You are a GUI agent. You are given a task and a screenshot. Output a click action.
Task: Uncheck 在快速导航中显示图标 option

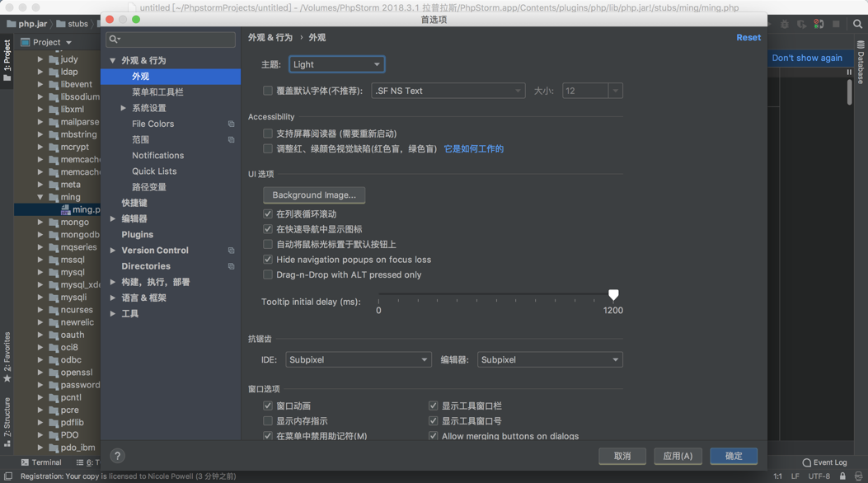click(x=268, y=229)
